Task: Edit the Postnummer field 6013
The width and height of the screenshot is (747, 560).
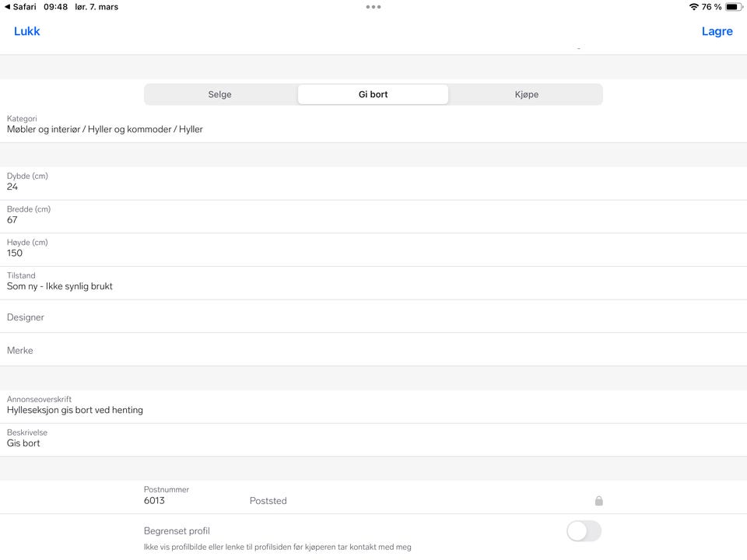Action: (191, 497)
